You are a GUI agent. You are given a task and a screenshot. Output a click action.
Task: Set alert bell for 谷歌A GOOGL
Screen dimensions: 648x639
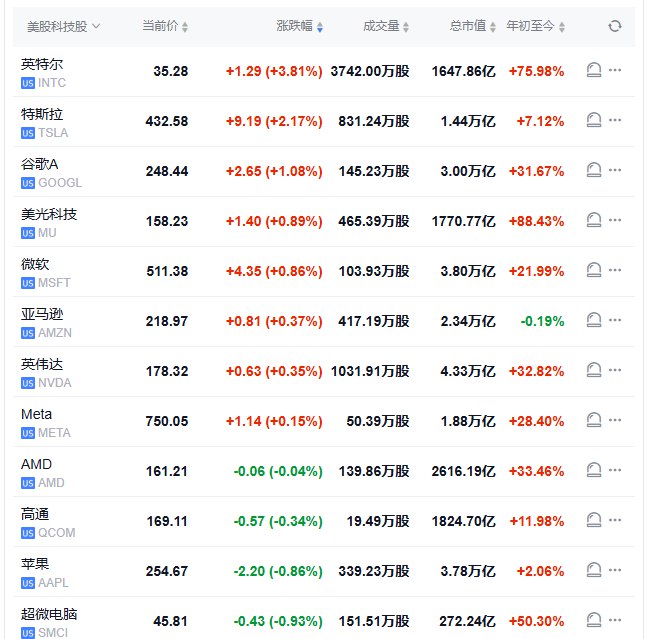(x=594, y=170)
